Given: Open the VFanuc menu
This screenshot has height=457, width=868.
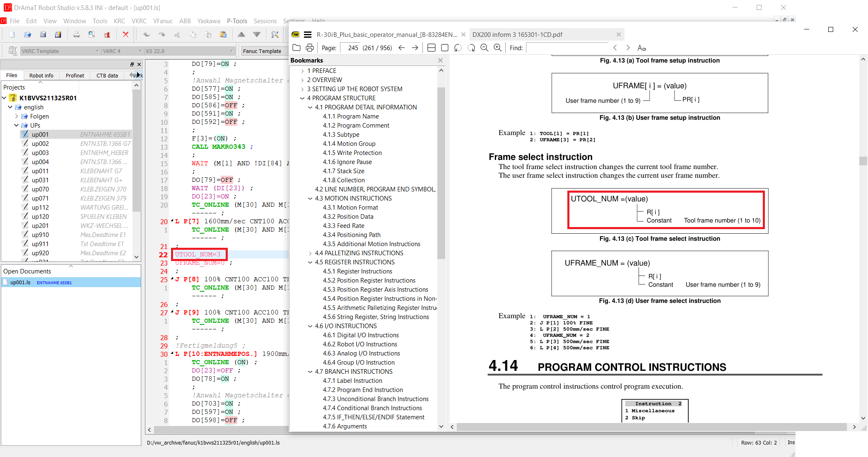Looking at the screenshot, I should (x=163, y=21).
